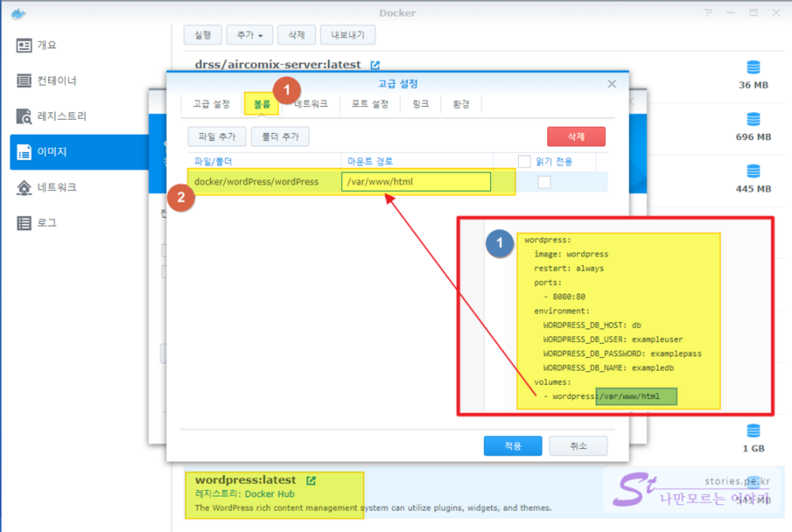Screen dimensions: 792x532
Task: Follow the Docker Hub registry link
Action: (269, 494)
